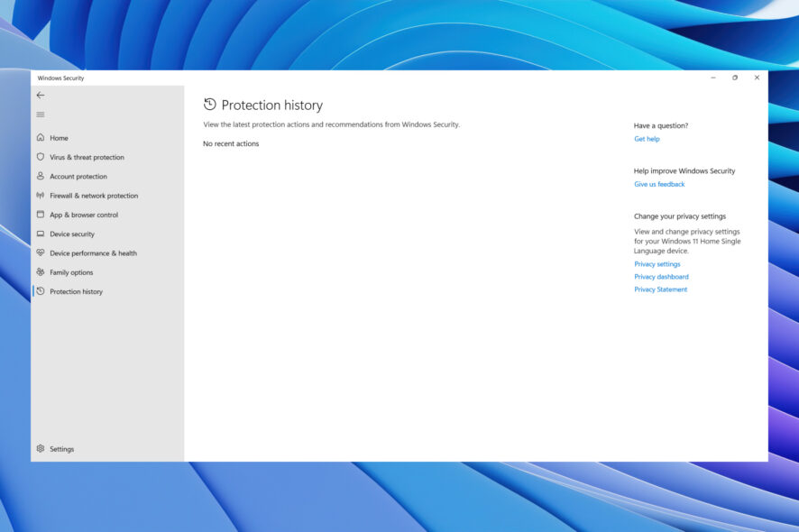Click 'Change your privacy settings' heading
The image size is (799, 532).
click(680, 216)
